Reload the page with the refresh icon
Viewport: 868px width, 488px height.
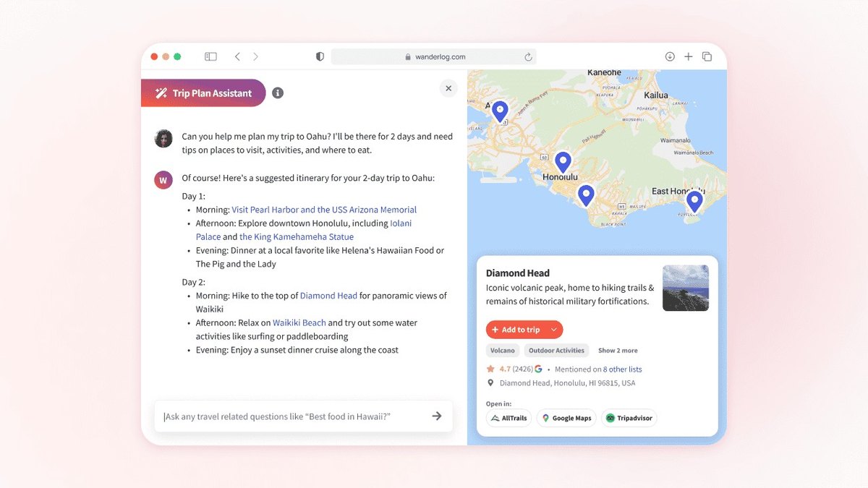(528, 57)
